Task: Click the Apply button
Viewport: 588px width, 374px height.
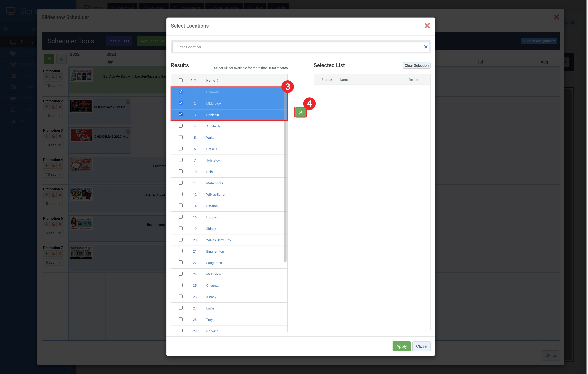Action: pos(401,346)
